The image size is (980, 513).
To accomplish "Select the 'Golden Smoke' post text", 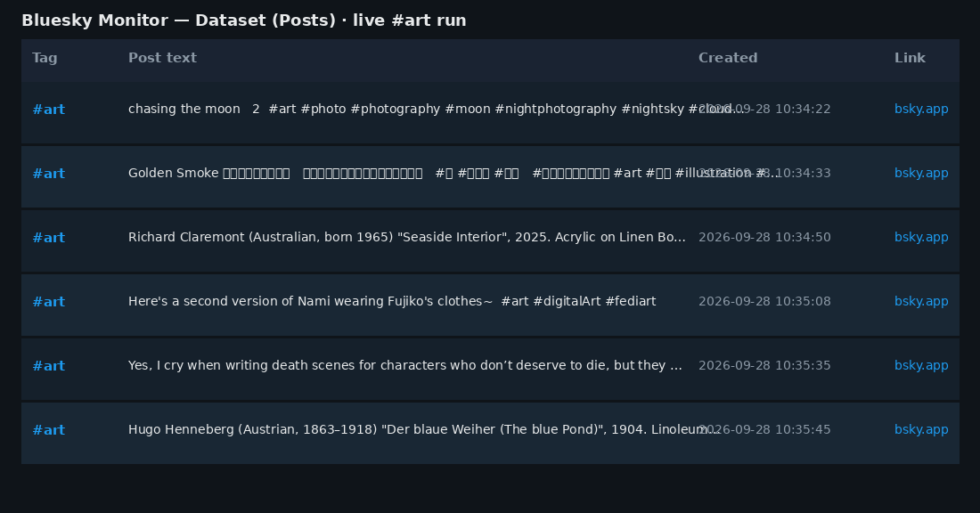I will point(453,173).
